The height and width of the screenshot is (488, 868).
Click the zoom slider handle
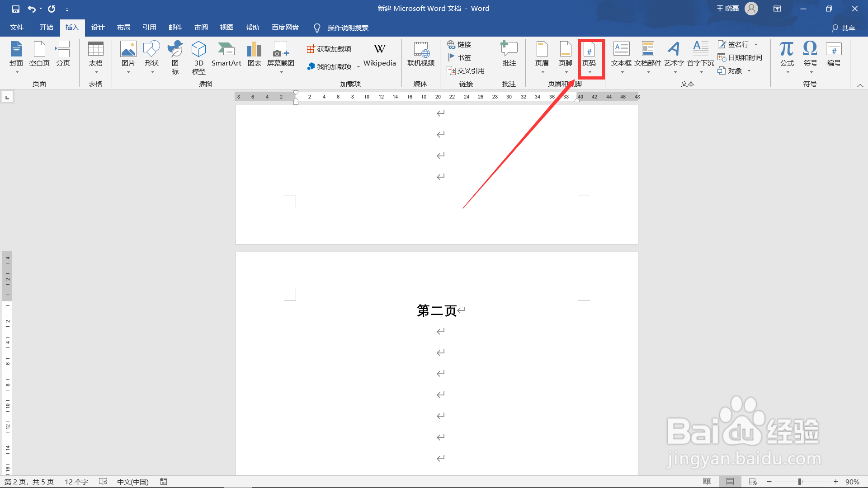(x=800, y=482)
